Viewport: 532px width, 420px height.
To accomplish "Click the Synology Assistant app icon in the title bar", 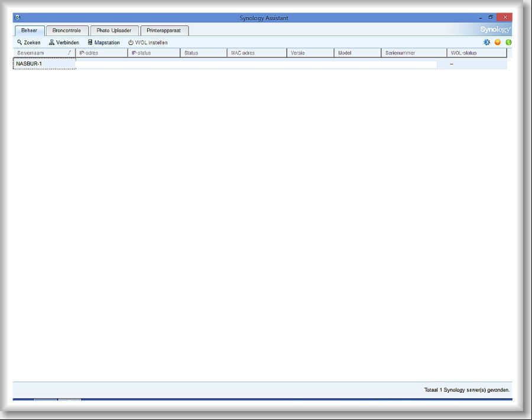I will [18, 18].
